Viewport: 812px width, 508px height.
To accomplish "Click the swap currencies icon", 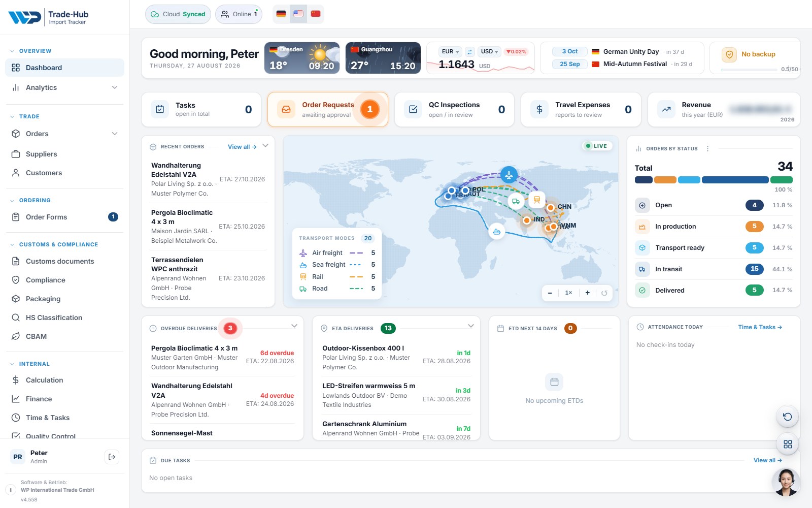I will (470, 51).
